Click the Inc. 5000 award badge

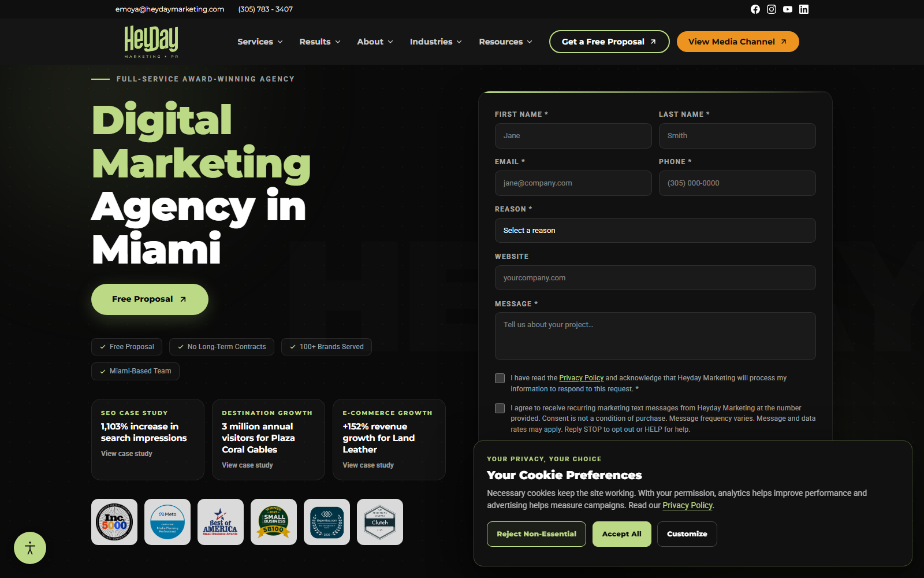click(114, 522)
